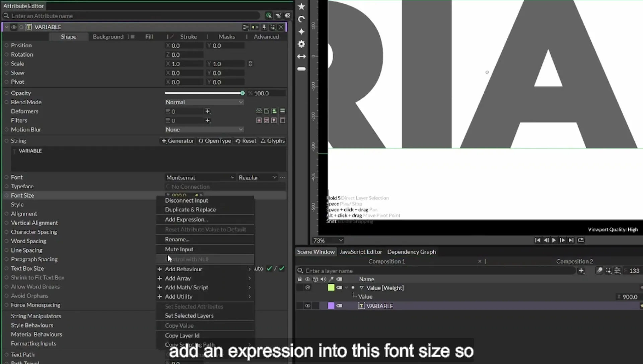Click the green color swatch of Value [Weight]
The height and width of the screenshot is (364, 643).
point(331,287)
